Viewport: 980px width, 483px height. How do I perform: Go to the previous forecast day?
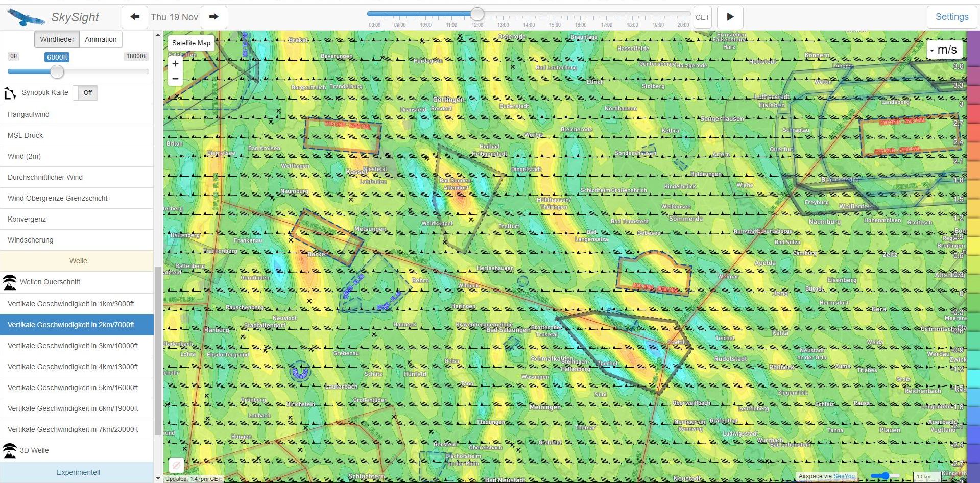(x=135, y=17)
